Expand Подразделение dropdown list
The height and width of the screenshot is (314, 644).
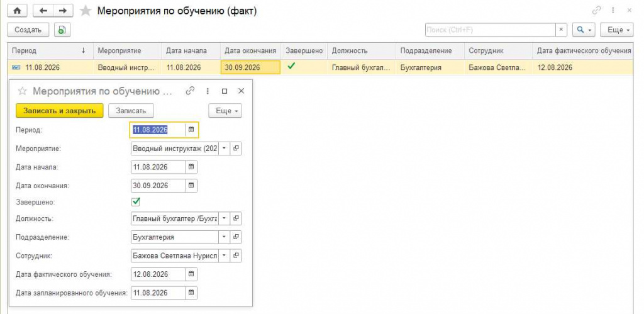tap(225, 237)
